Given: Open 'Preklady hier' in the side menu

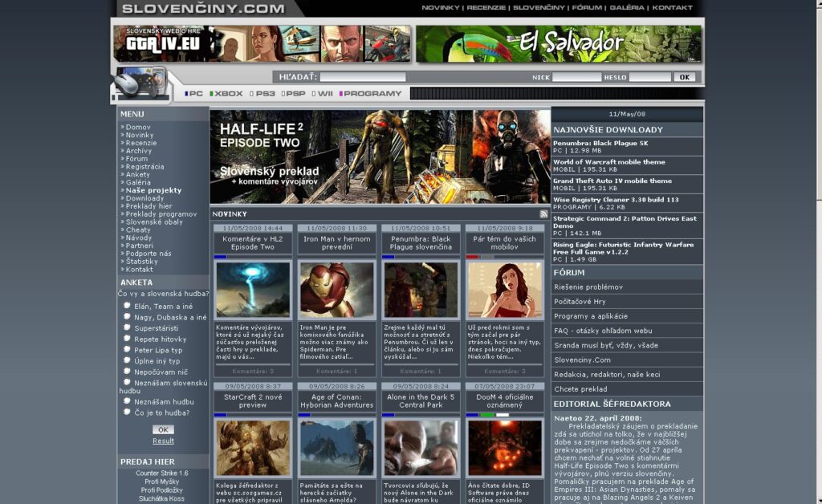Looking at the screenshot, I should (149, 206).
